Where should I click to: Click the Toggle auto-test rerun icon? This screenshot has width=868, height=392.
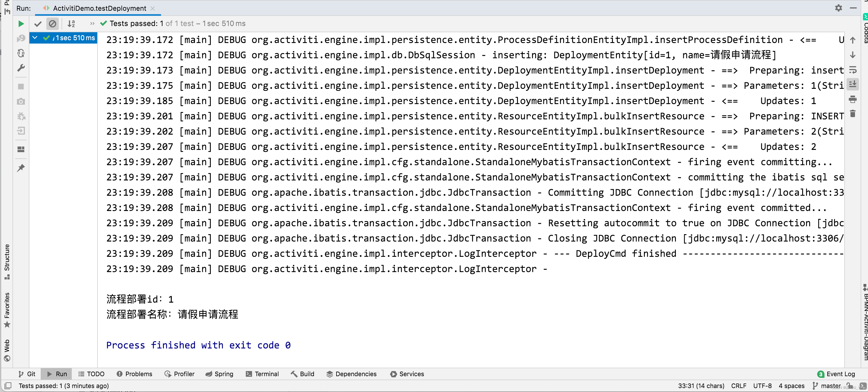(21, 53)
